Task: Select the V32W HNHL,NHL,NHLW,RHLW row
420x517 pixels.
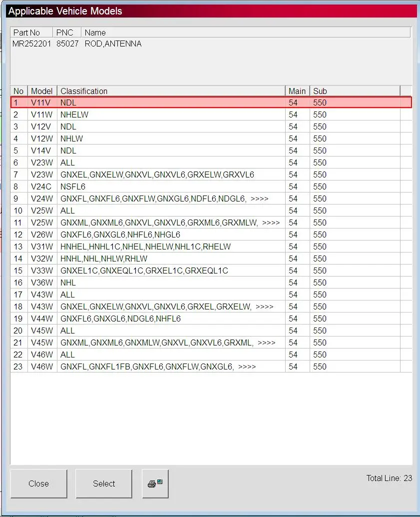Action: click(211, 258)
